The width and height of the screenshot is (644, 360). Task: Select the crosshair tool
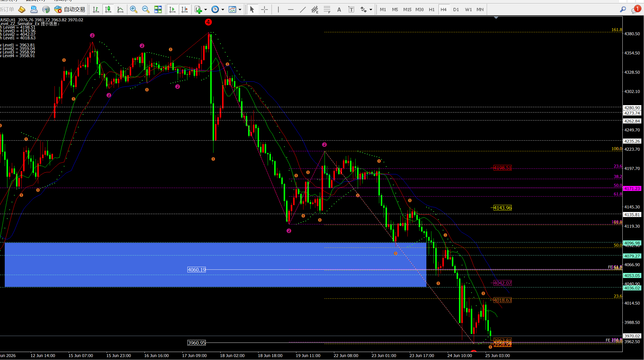coord(264,10)
